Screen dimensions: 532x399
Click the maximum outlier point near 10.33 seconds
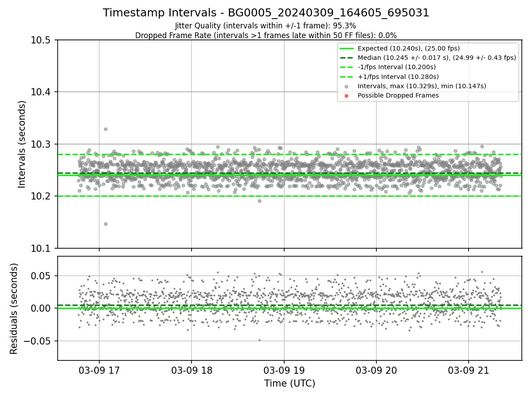click(106, 129)
